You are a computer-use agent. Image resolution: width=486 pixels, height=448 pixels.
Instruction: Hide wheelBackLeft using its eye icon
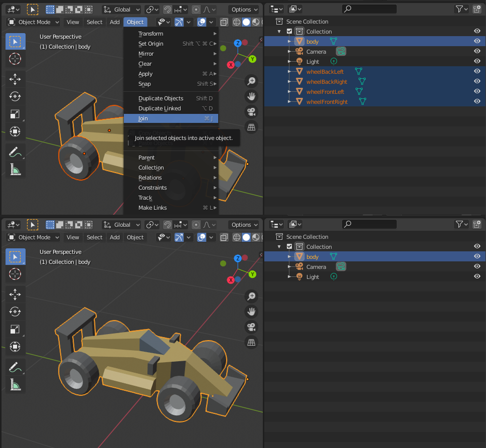477,71
